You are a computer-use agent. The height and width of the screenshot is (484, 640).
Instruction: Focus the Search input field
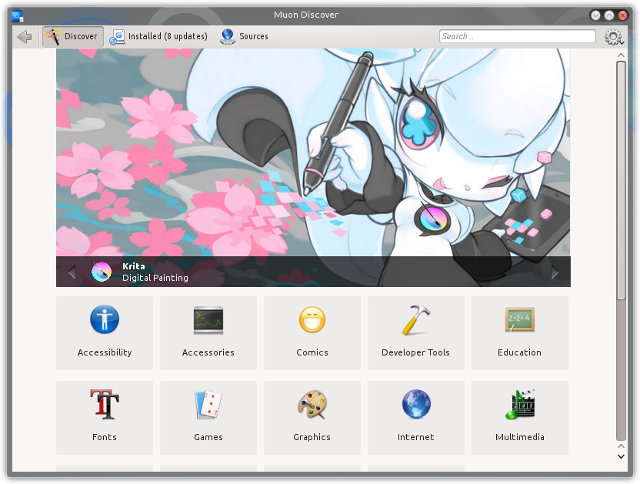pos(517,36)
